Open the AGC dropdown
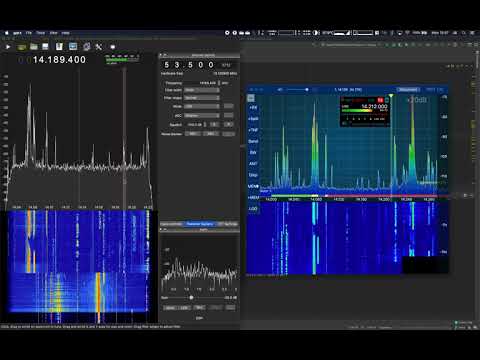Viewport: 480px width, 360px height. coord(202,115)
